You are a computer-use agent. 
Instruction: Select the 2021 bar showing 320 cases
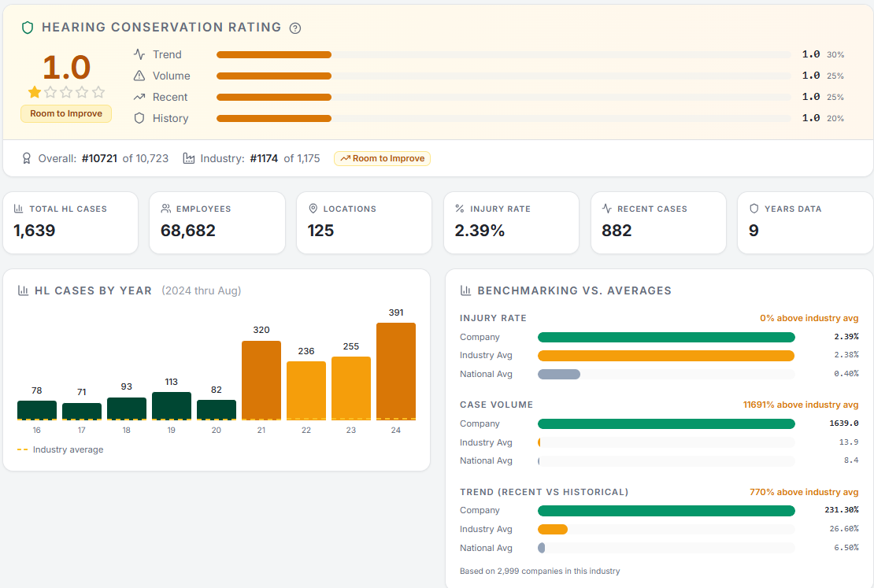[x=261, y=379]
